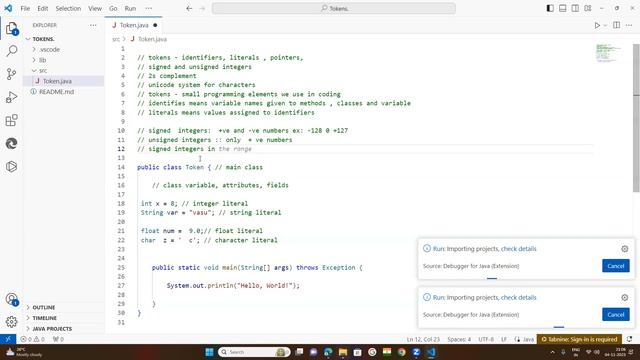Open the Run menu
This screenshot has height=360, width=640.
130,8
